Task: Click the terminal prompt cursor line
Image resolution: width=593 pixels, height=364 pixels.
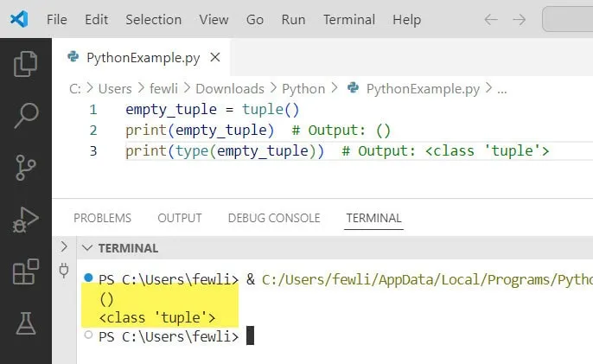Action: click(250, 336)
